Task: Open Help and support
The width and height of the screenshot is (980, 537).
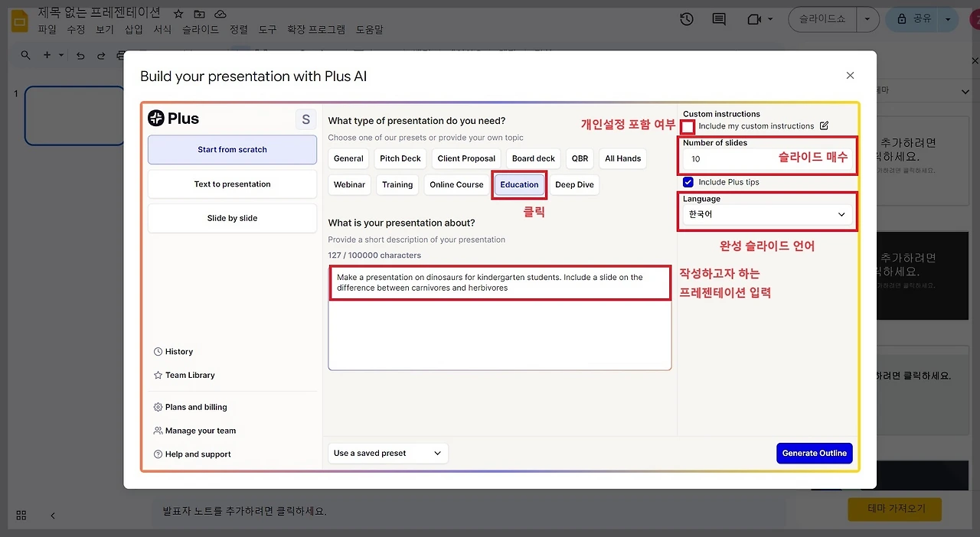Action: click(x=192, y=454)
